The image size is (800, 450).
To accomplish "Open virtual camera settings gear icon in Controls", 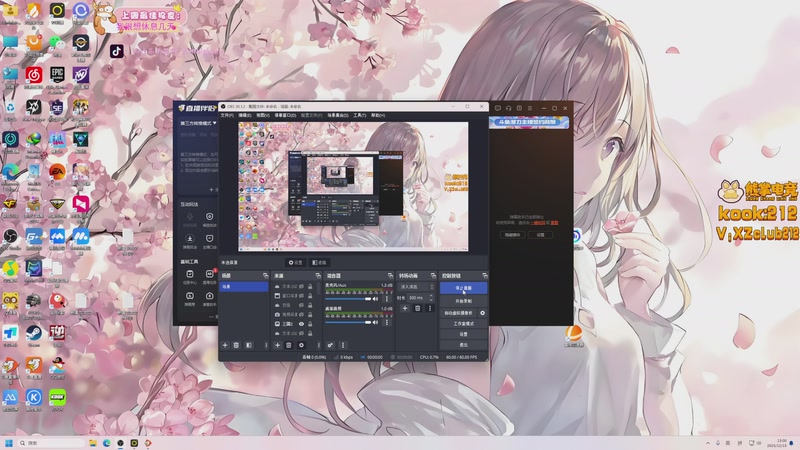I will coord(482,313).
